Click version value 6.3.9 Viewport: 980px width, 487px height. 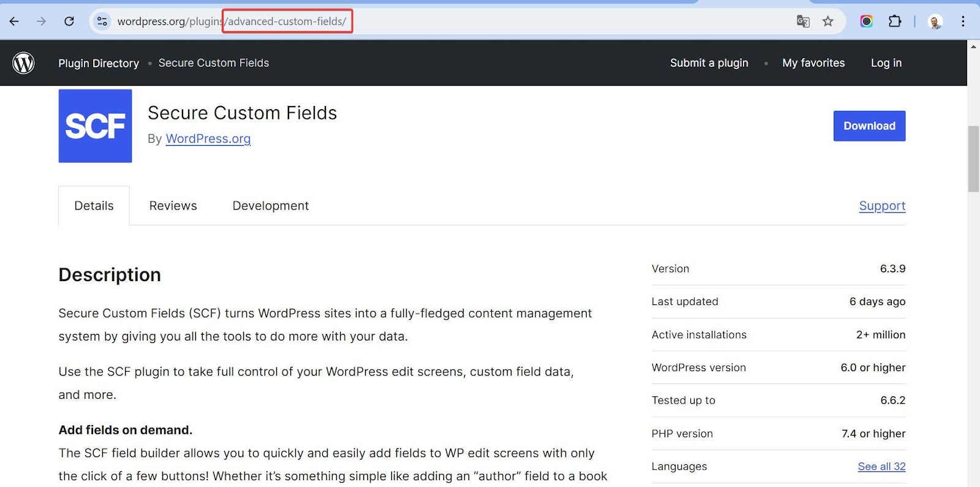click(892, 269)
